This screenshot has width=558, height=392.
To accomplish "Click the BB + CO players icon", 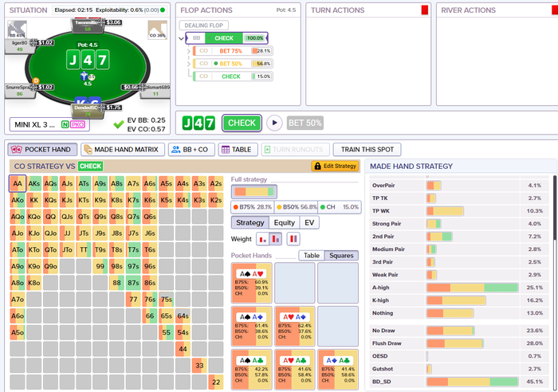I will point(176,150).
